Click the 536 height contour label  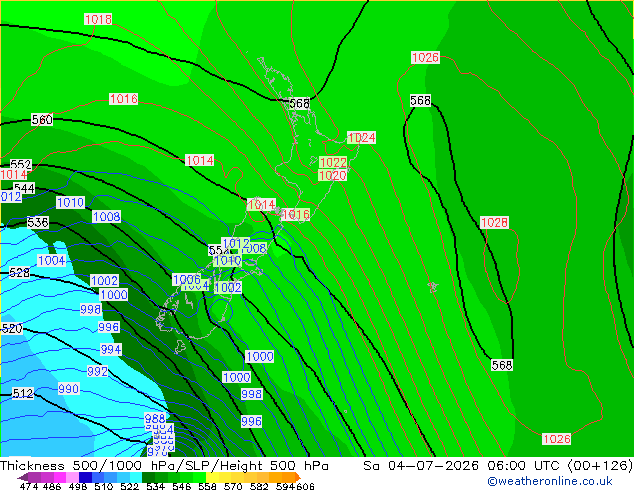click(38, 222)
